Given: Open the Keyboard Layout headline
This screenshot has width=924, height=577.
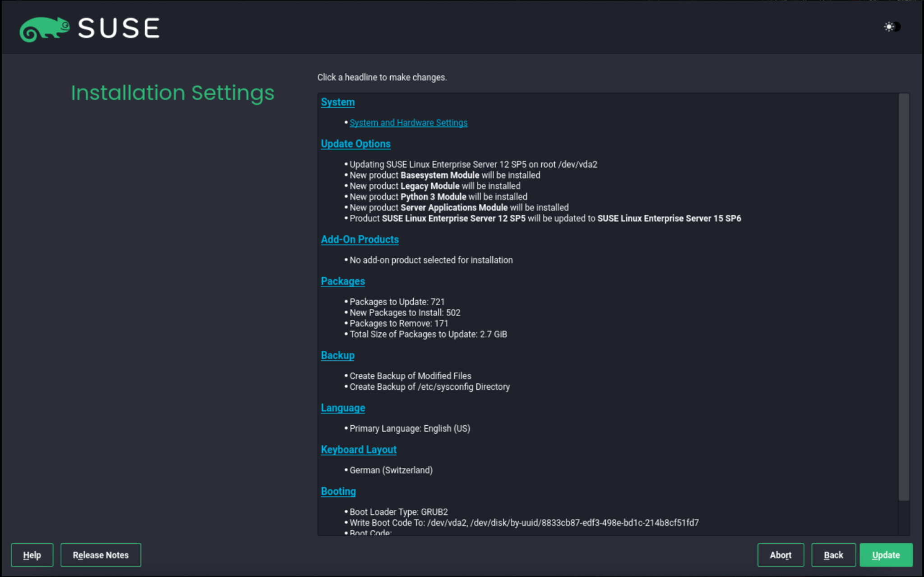Looking at the screenshot, I should tap(358, 450).
